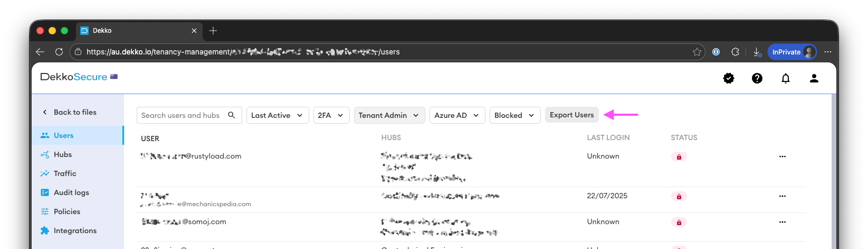Viewport: 868px width, 249px height.
Task: Click blocked lock status for rustyload.com user
Action: pyautogui.click(x=679, y=157)
